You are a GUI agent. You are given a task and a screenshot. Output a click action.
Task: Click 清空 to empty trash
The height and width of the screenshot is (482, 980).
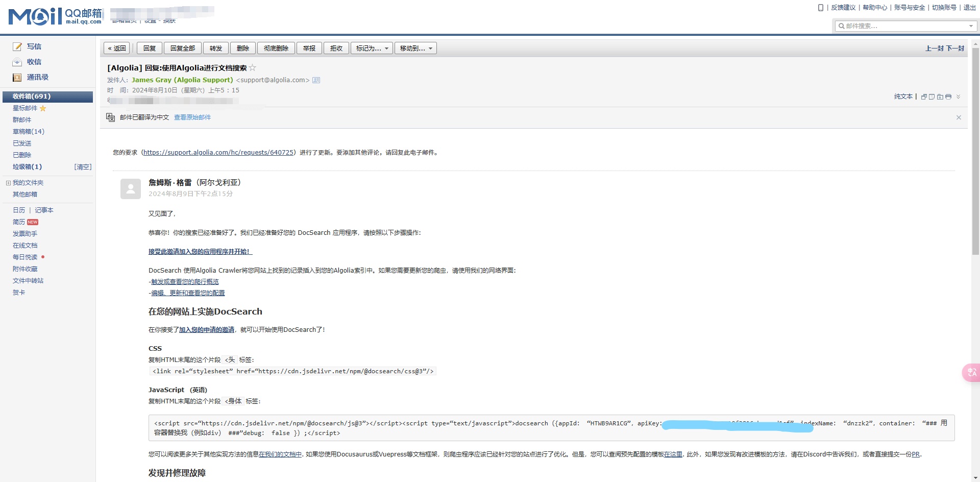83,167
